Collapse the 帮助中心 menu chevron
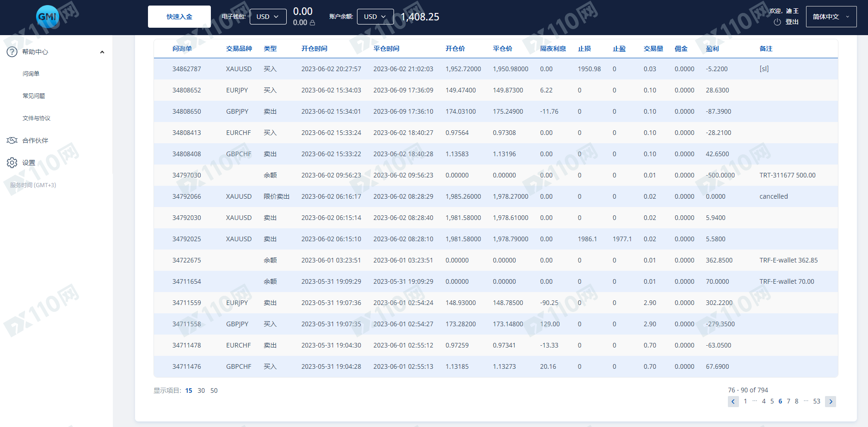Viewport: 868px width, 427px height. tap(102, 52)
